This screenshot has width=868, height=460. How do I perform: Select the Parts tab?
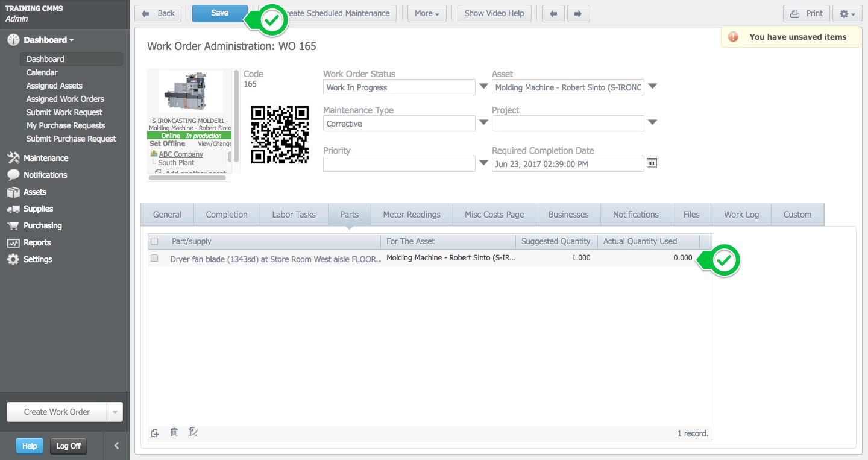click(x=349, y=215)
